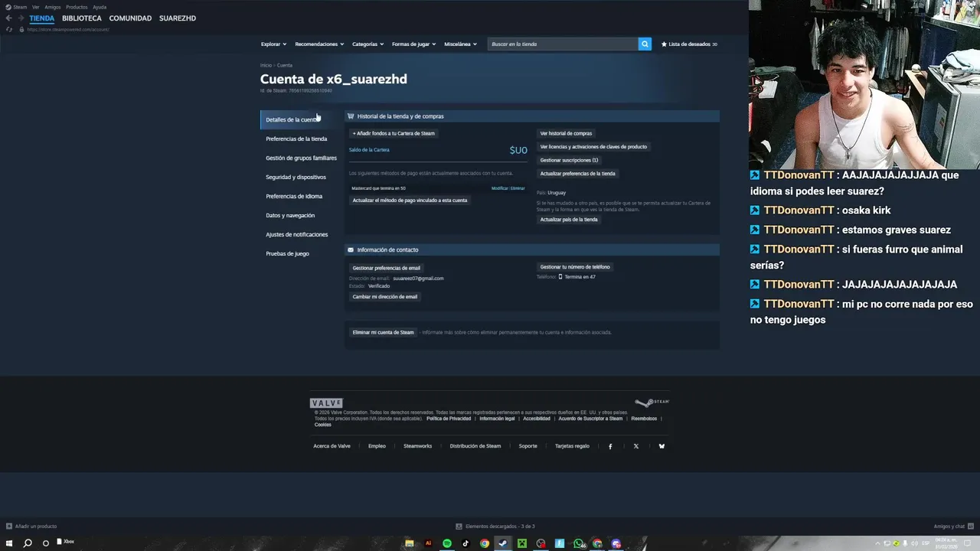Open Adobe Illustrator from the taskbar
The height and width of the screenshot is (551, 980).
coord(428,543)
